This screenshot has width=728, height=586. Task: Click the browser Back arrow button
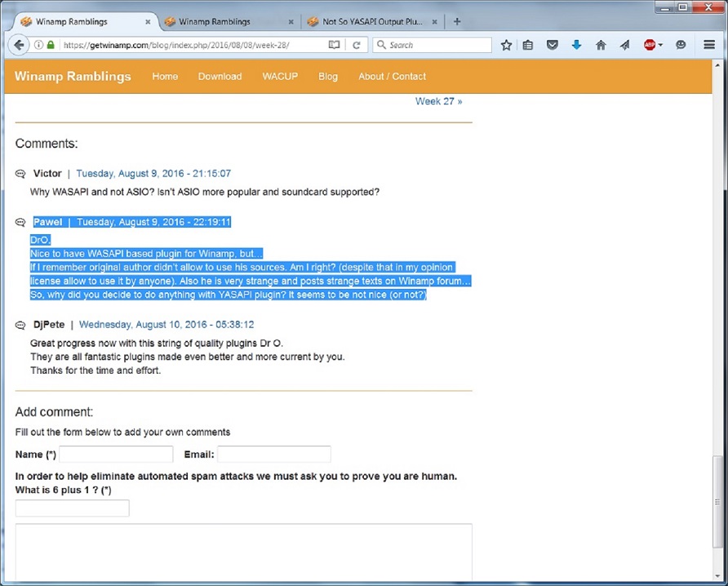pyautogui.click(x=16, y=45)
